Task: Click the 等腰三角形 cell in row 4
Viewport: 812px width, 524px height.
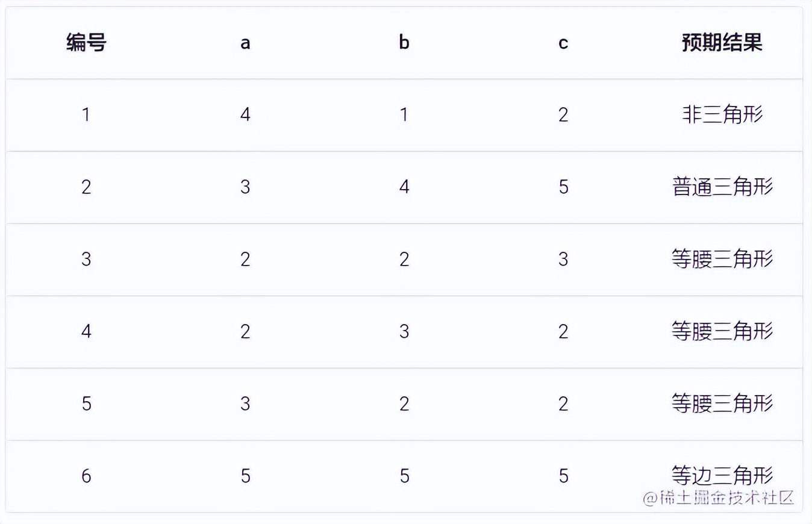Action: [722, 331]
